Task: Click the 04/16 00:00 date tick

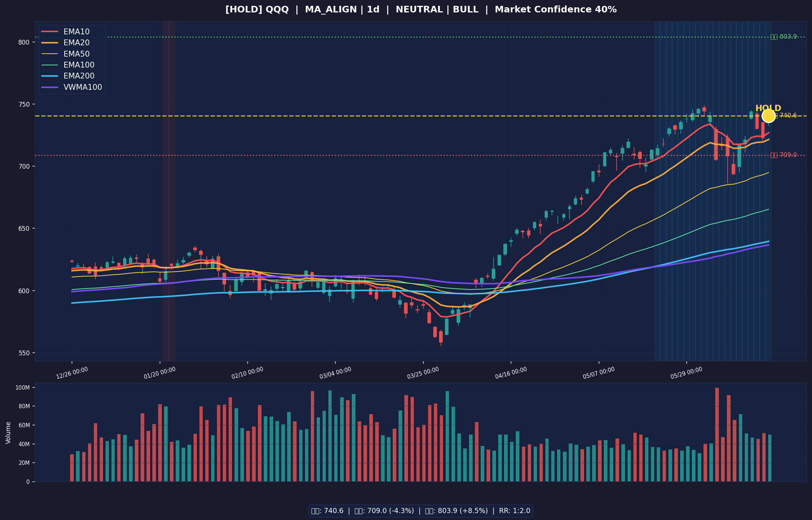Action: [x=511, y=373]
